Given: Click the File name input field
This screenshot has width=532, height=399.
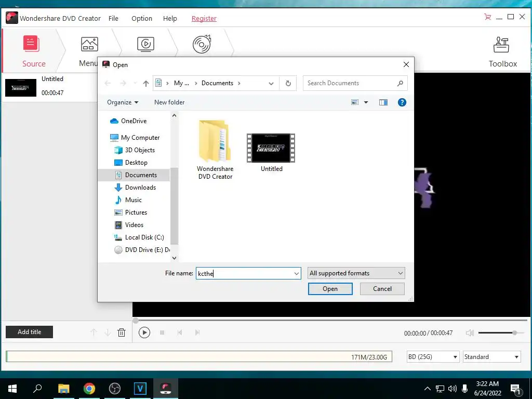Looking at the screenshot, I should click(244, 273).
